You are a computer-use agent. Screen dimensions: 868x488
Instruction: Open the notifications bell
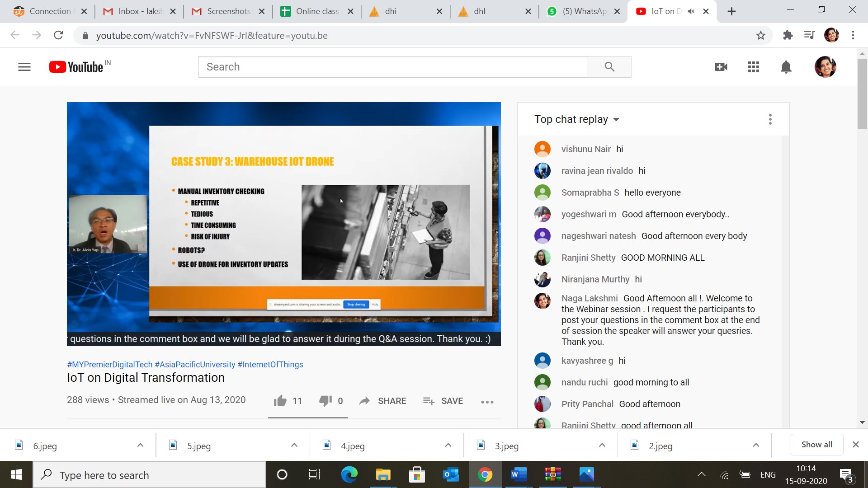tap(786, 67)
